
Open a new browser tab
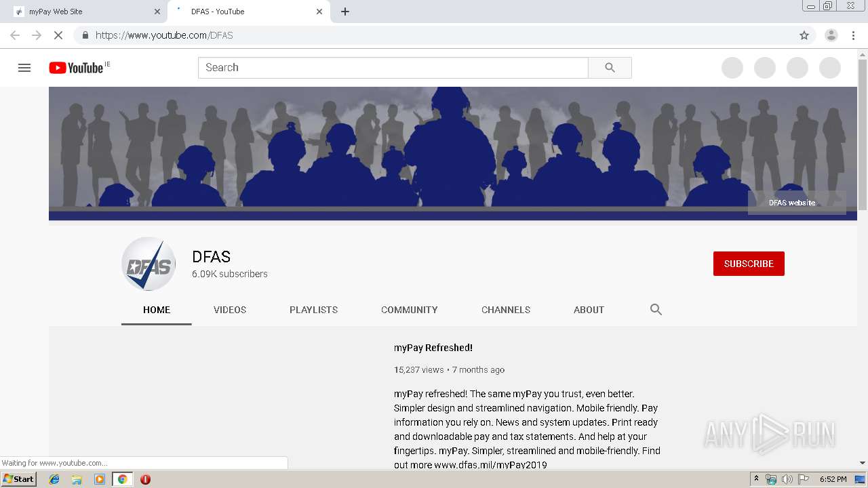pyautogui.click(x=345, y=12)
